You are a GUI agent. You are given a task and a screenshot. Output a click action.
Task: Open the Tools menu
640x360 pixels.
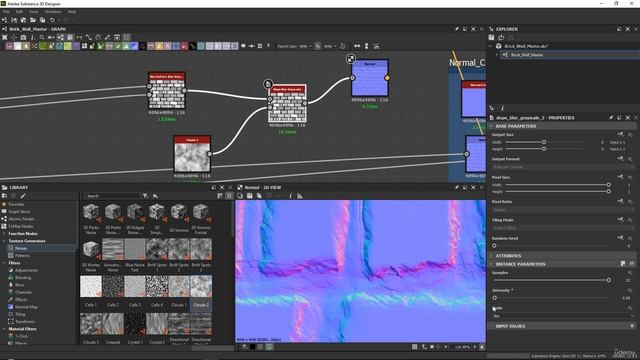(33, 12)
